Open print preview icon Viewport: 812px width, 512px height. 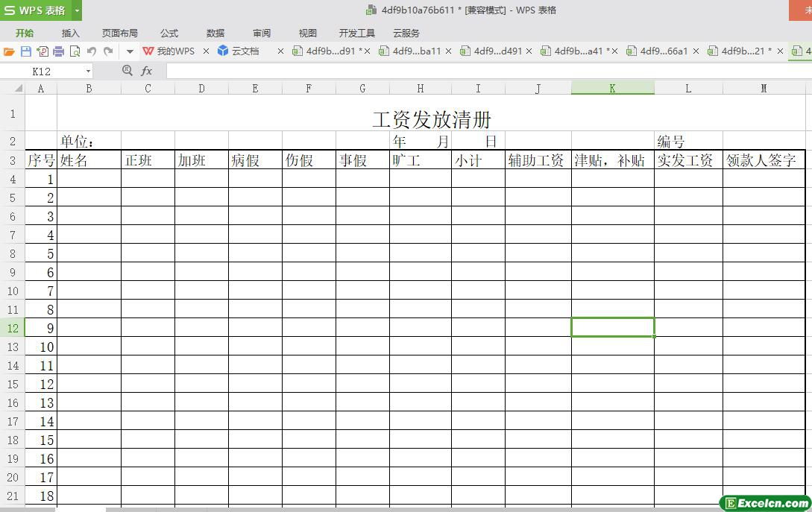coord(75,51)
